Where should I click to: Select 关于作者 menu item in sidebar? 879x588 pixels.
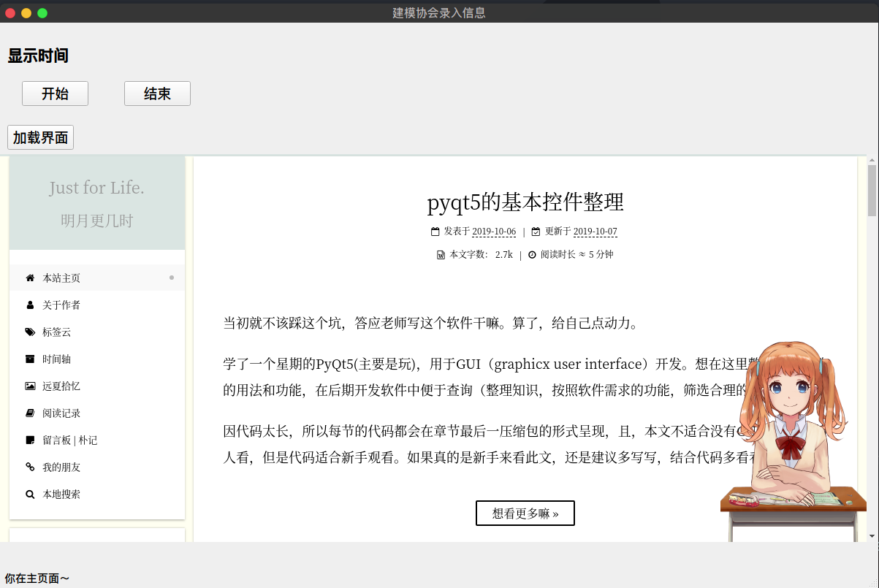(61, 305)
